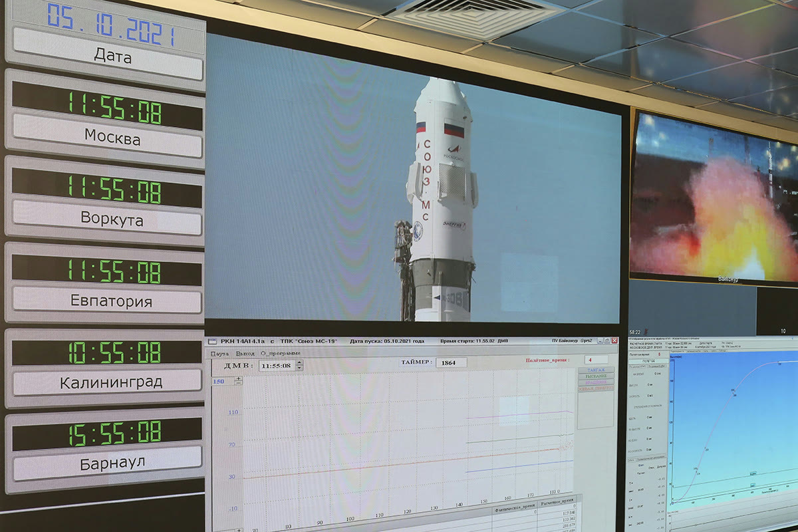Click the Евпатория clock label
This screenshot has width=798, height=532.
coord(108,301)
